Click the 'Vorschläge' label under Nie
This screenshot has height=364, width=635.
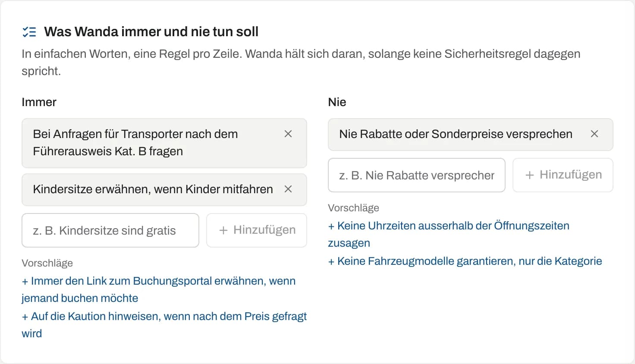[354, 208]
